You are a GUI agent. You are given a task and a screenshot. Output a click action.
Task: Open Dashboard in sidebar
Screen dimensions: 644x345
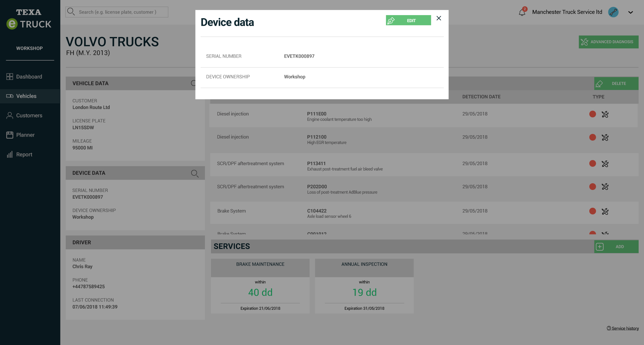(30, 77)
